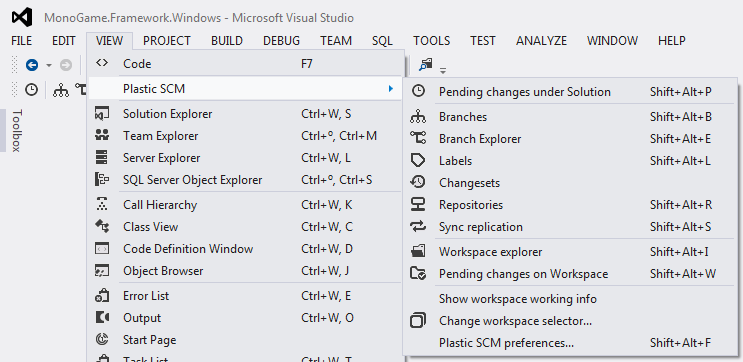Click the blue Navigate Backward arrow
Image resolution: width=743 pixels, height=362 pixels.
32,65
